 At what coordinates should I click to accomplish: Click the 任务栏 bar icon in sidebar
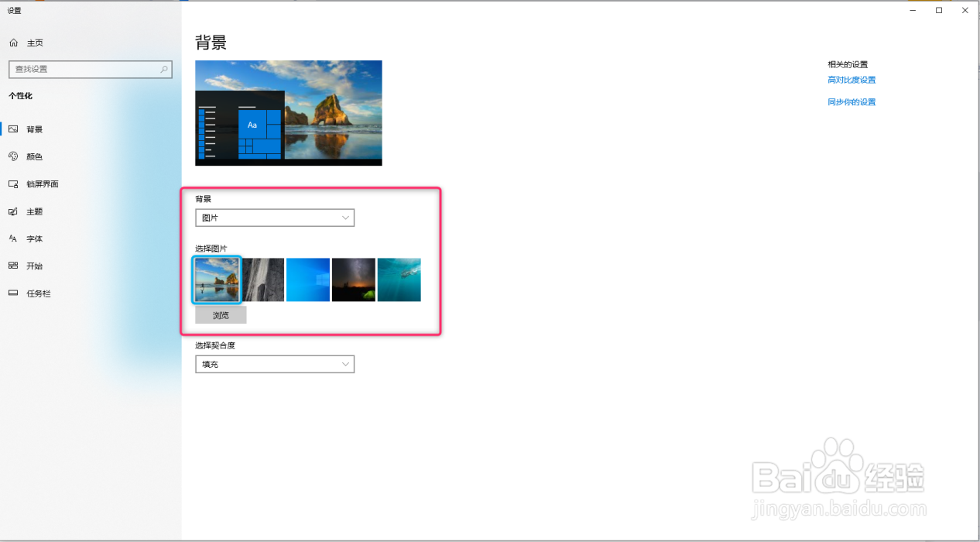point(13,293)
